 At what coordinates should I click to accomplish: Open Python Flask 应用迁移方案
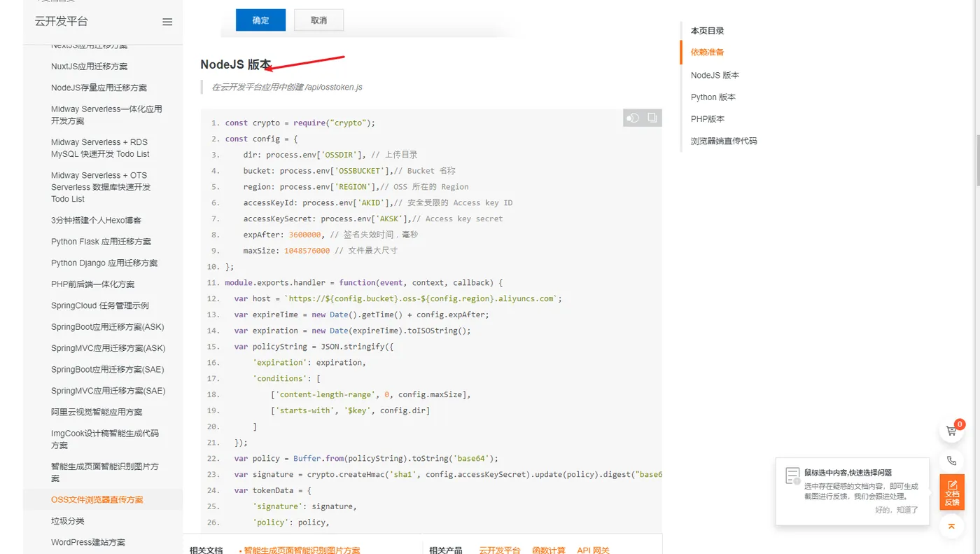tap(101, 242)
